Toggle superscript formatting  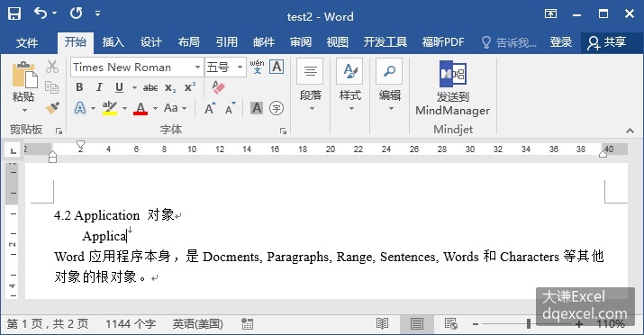(x=190, y=87)
